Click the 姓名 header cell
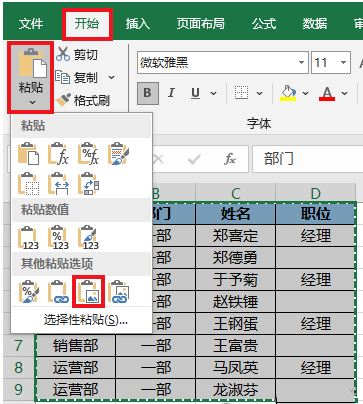The width and height of the screenshot is (363, 404). [x=236, y=214]
